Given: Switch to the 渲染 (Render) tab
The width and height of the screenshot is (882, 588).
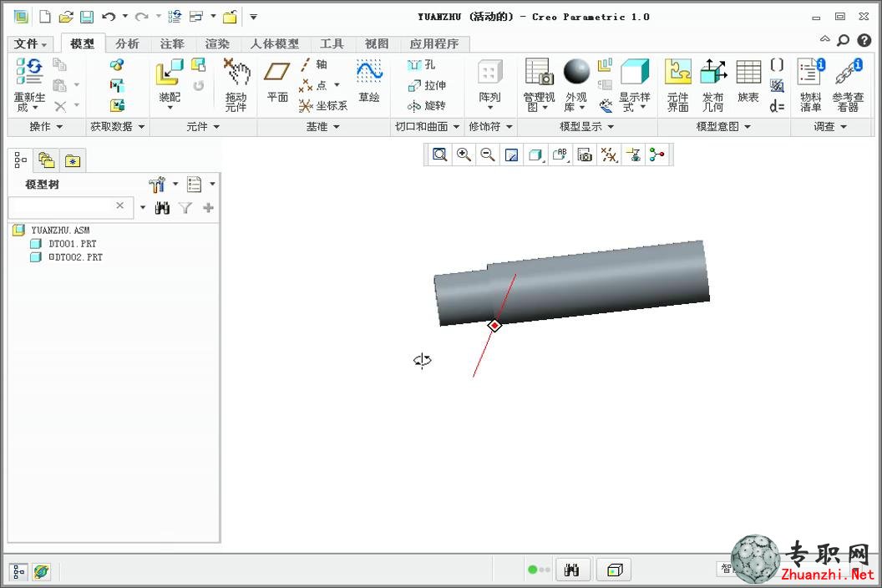Looking at the screenshot, I should click(217, 44).
